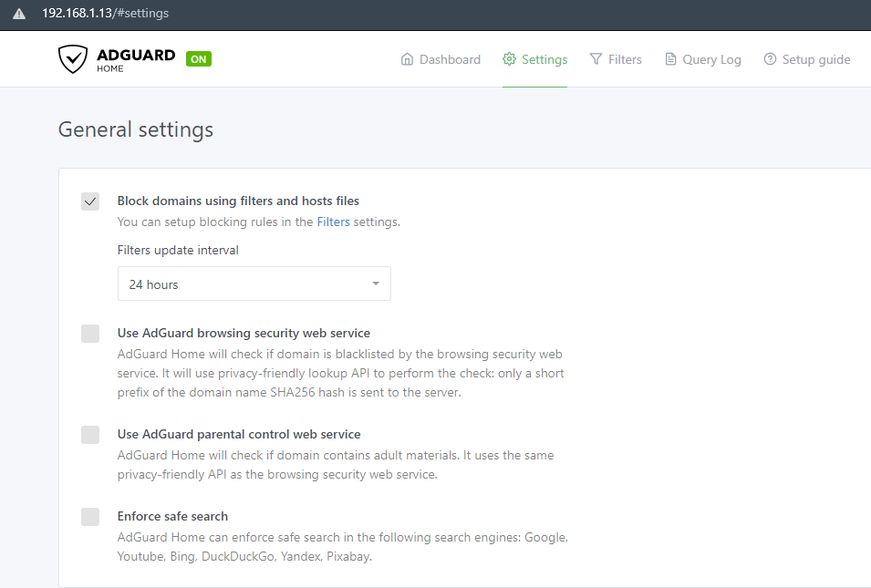This screenshot has width=871, height=588.
Task: Click the green ON status badge
Action: click(x=198, y=59)
